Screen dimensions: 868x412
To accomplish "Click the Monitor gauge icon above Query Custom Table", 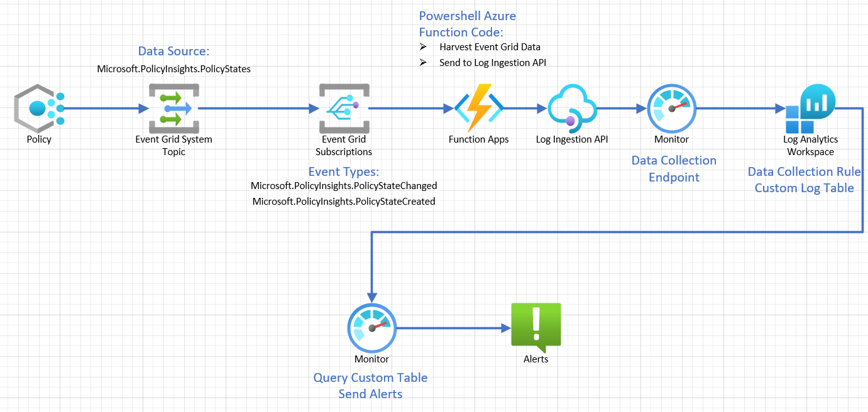I will coord(371,328).
